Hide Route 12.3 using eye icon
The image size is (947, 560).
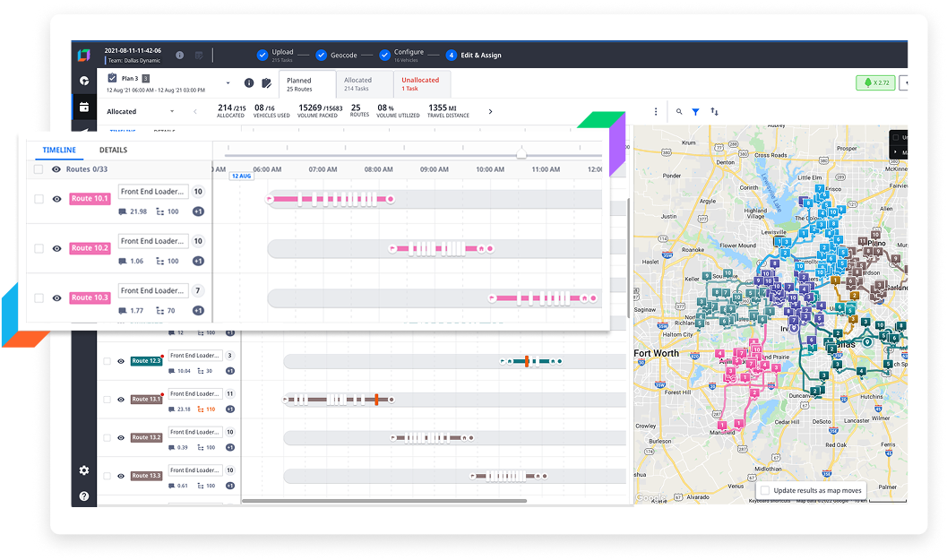pyautogui.click(x=121, y=361)
